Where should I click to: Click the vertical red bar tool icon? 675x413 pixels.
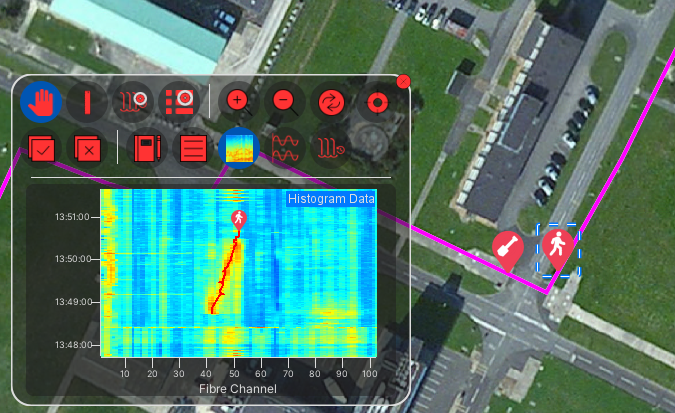[x=87, y=101]
